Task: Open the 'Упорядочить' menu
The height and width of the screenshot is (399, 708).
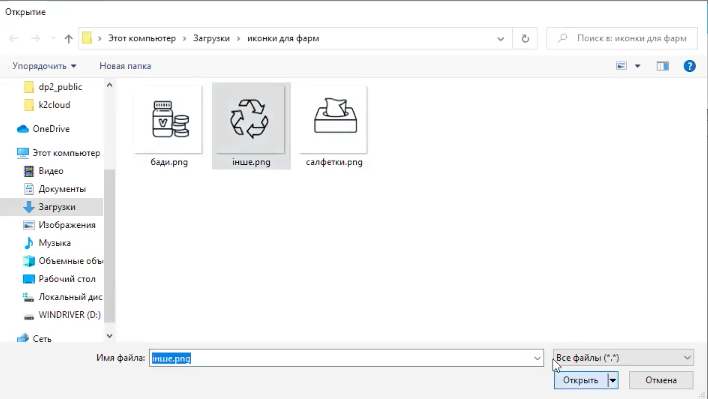Action: pos(44,66)
